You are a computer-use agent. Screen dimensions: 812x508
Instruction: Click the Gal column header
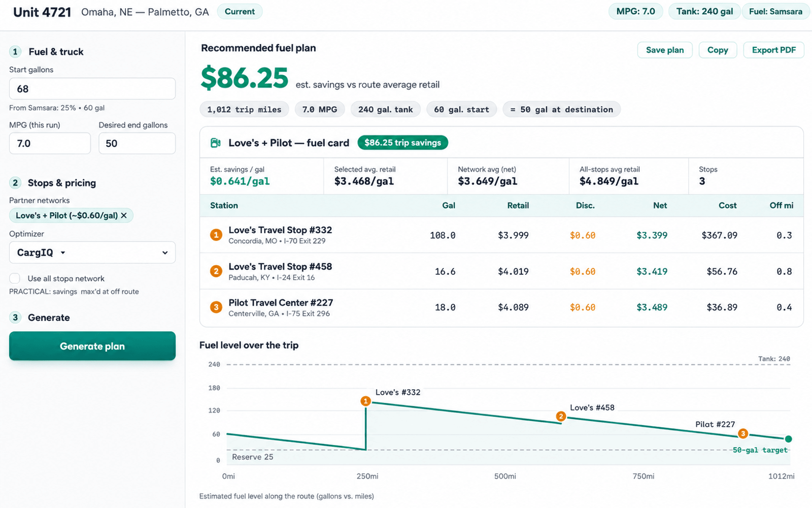click(449, 205)
